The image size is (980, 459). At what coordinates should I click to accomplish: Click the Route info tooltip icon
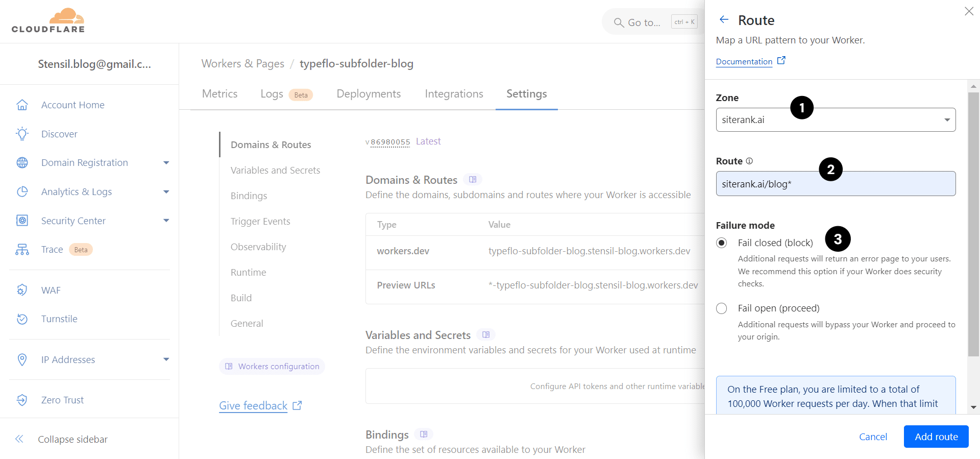click(x=749, y=161)
